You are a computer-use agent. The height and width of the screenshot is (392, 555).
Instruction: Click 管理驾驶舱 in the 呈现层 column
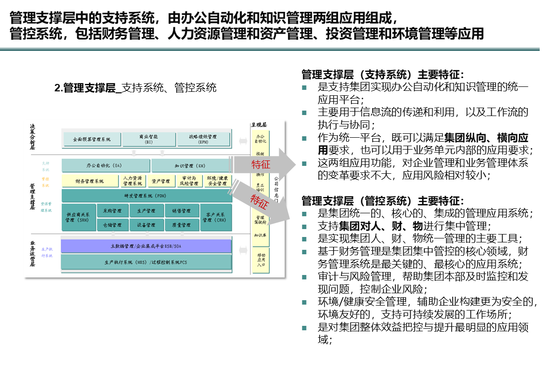[x=260, y=220]
